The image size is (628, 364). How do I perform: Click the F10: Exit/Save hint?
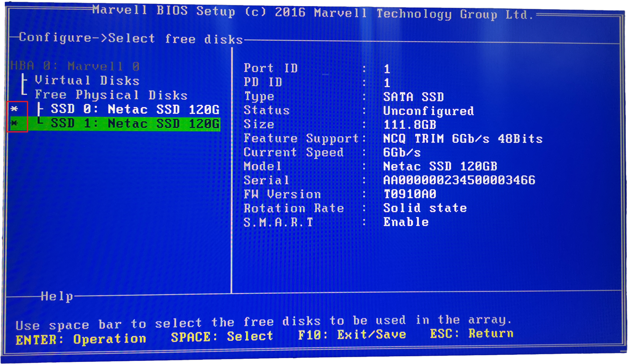coord(352,335)
